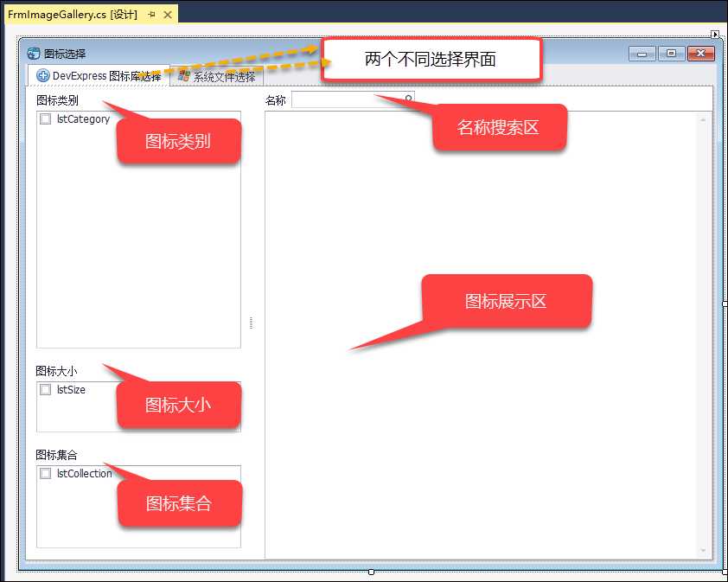Open the designer smart-tag arrow at form corner
The height and width of the screenshot is (582, 728).
714,34
